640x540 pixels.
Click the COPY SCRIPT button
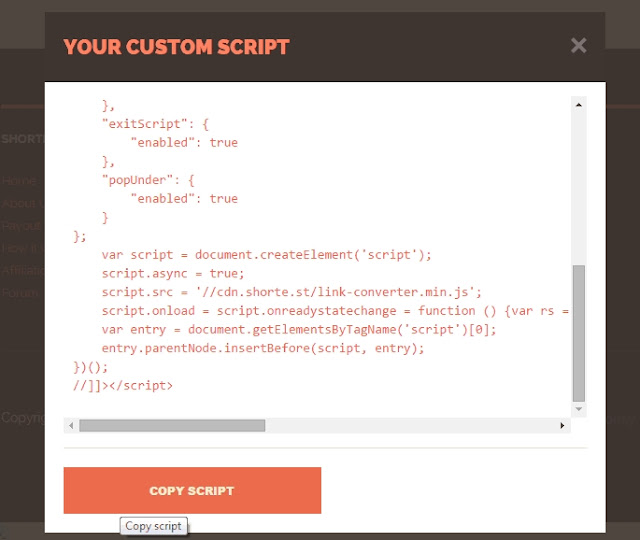coord(192,490)
